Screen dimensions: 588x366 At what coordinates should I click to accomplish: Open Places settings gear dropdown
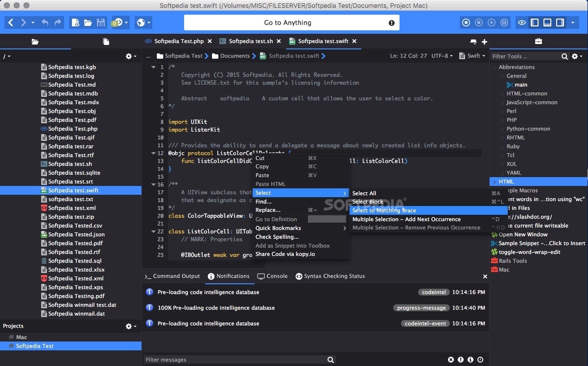[131, 56]
